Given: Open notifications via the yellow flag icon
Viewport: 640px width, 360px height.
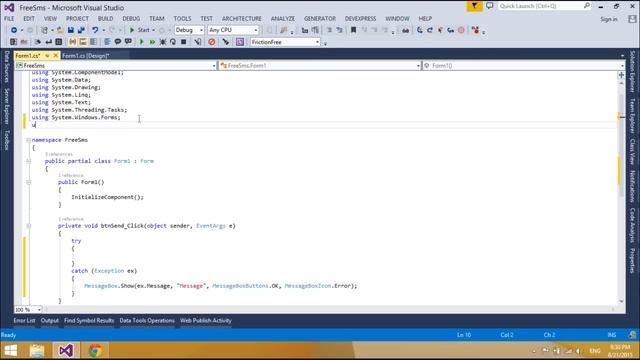Looking at the screenshot, I should click(x=474, y=6).
